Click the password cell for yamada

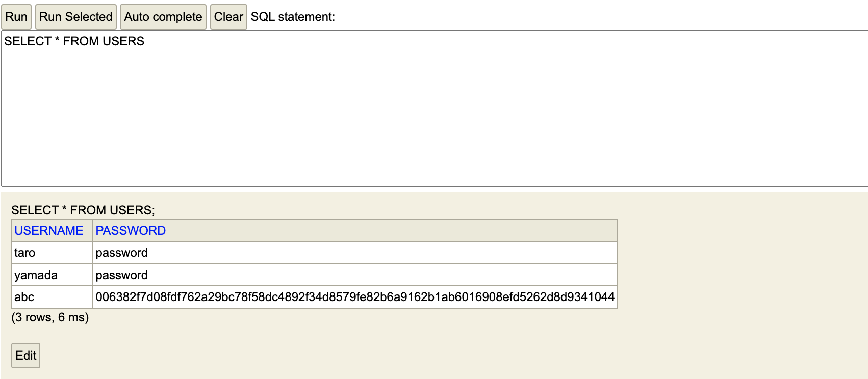(x=121, y=275)
